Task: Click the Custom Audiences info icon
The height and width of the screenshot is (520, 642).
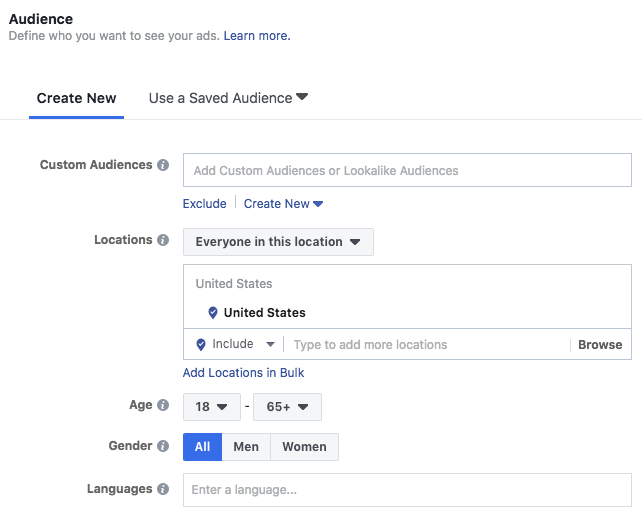Action: pyautogui.click(x=163, y=165)
